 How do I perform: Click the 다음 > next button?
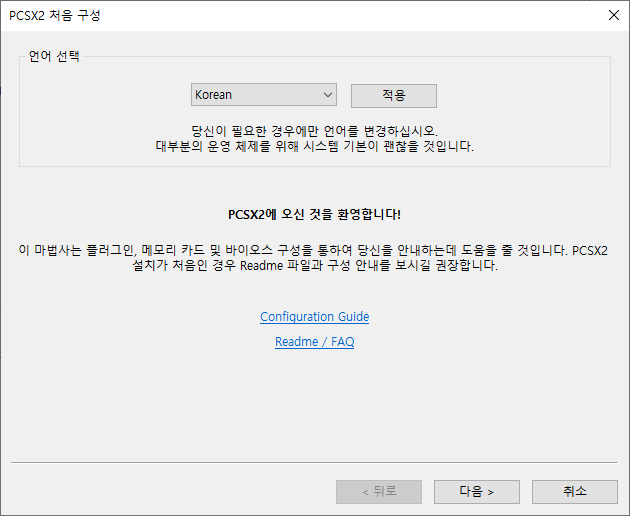click(477, 491)
